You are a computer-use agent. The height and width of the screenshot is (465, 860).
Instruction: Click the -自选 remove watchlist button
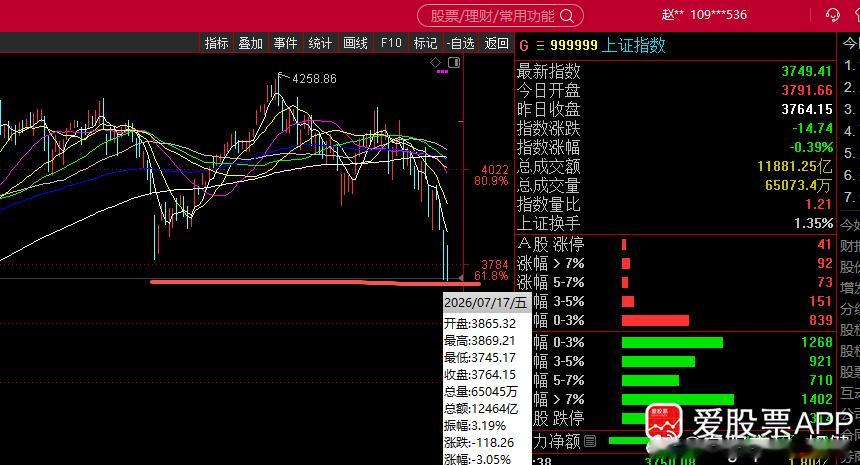coord(460,43)
